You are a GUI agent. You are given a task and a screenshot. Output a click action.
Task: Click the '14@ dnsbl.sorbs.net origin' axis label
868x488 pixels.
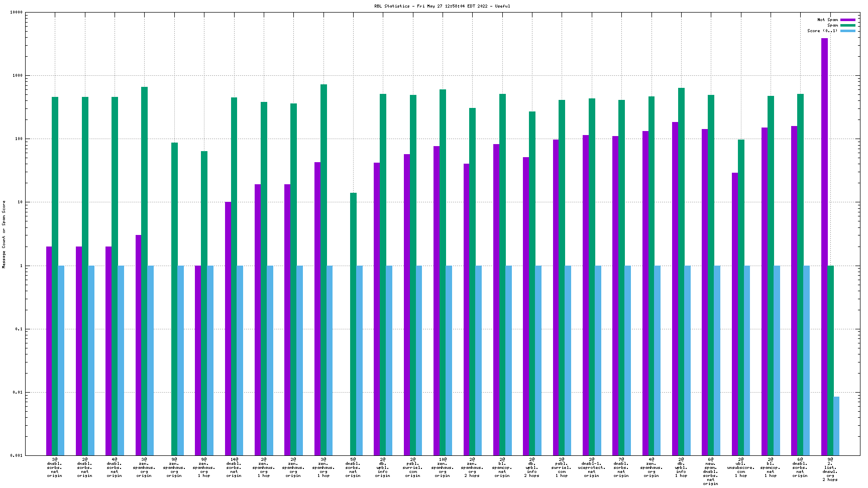click(x=234, y=467)
